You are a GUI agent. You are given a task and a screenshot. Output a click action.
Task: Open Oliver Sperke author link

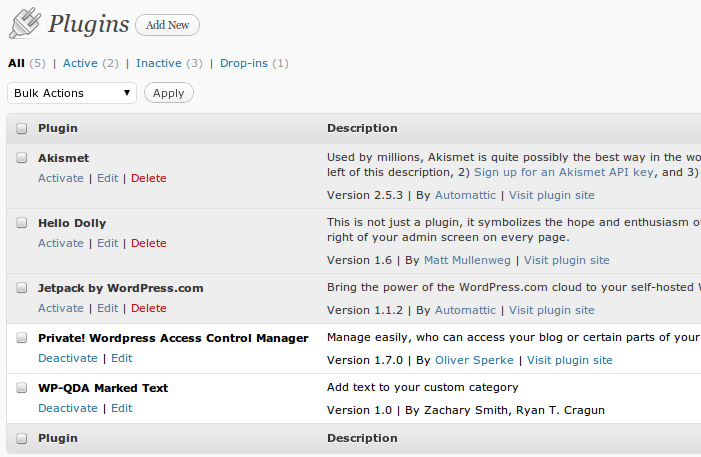click(474, 360)
